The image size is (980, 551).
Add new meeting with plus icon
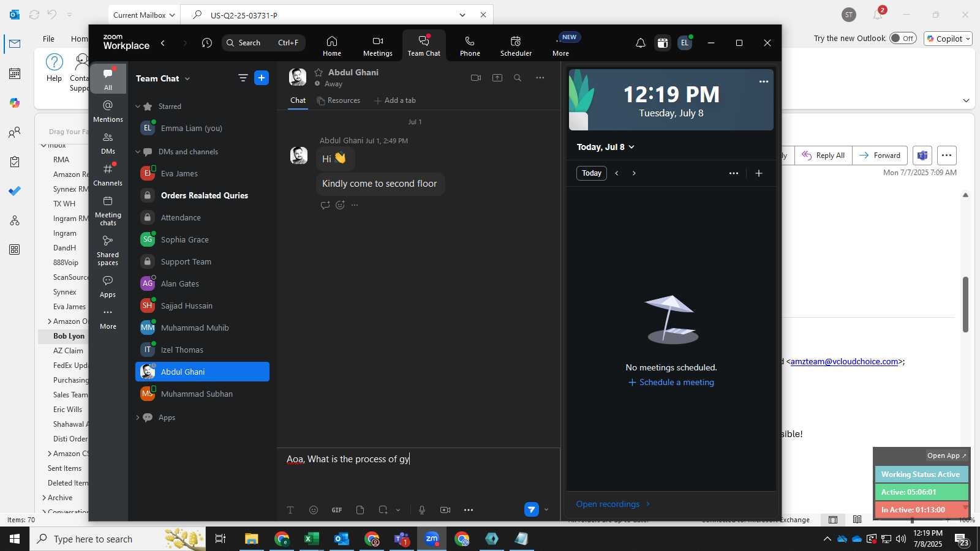point(759,173)
